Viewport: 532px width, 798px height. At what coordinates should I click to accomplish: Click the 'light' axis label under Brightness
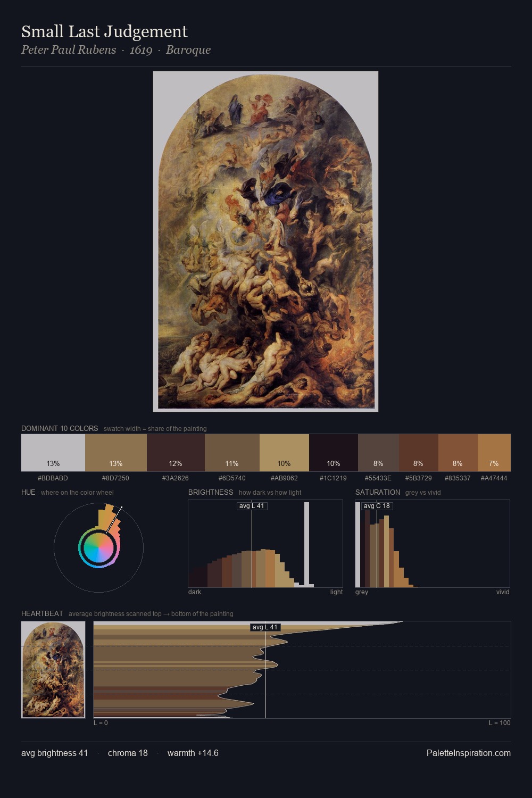[336, 592]
